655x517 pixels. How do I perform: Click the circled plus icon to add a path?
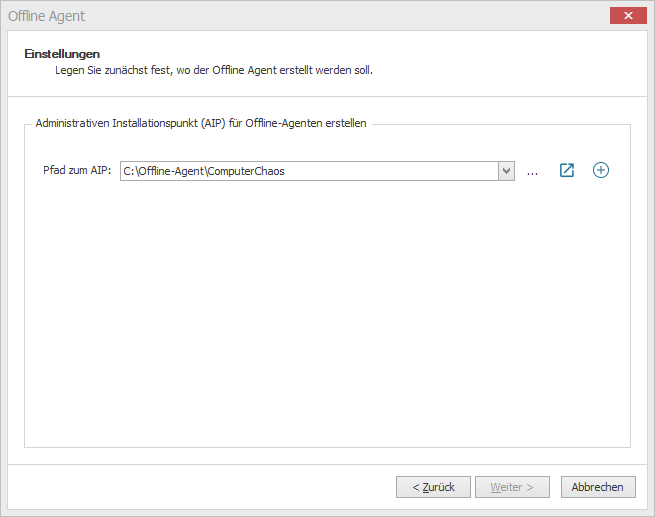click(601, 170)
